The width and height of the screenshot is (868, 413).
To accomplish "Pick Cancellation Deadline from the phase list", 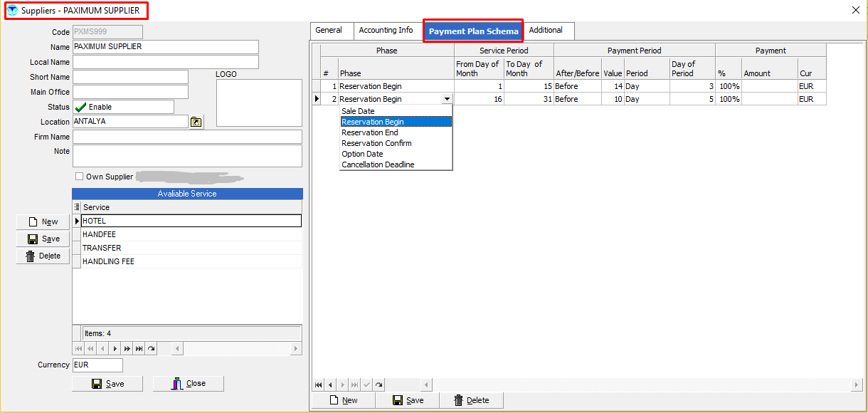I will point(378,164).
